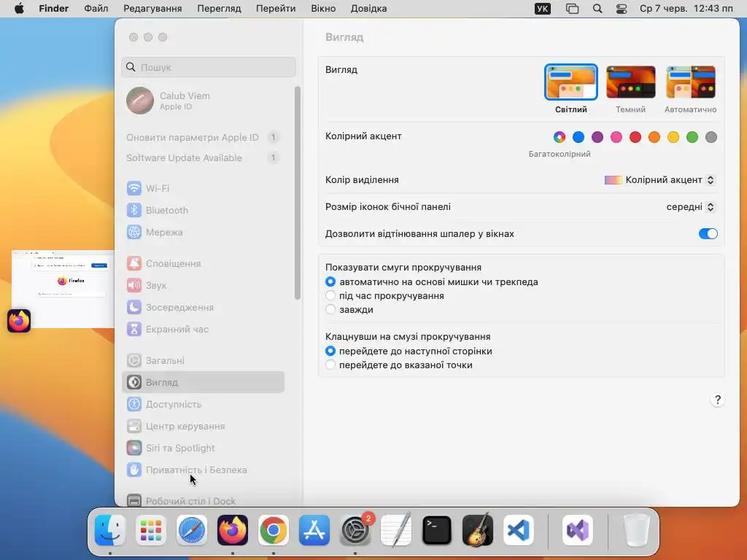Open the Finder application menu

53,9
